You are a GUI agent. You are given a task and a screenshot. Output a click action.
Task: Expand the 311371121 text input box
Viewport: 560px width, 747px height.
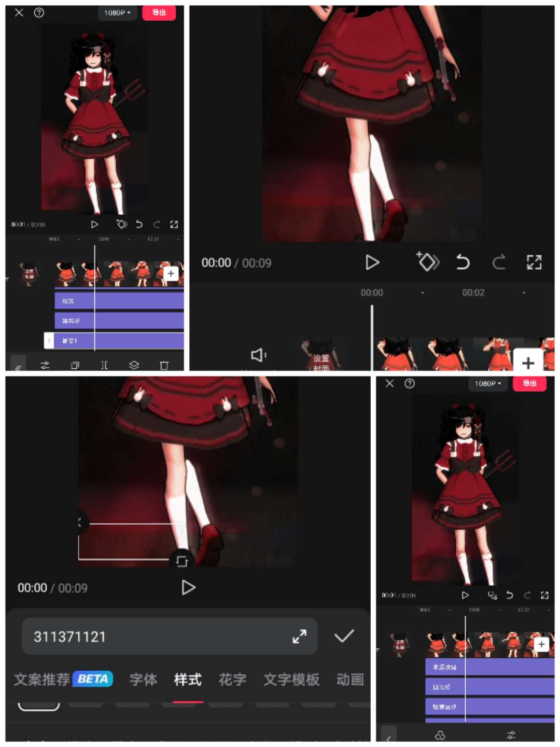click(x=300, y=637)
